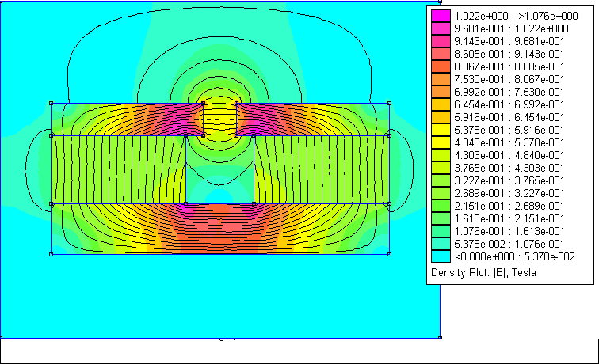
Task: Select legend text '4.303e-001 : 4.840e-001'
Action: (x=509, y=155)
